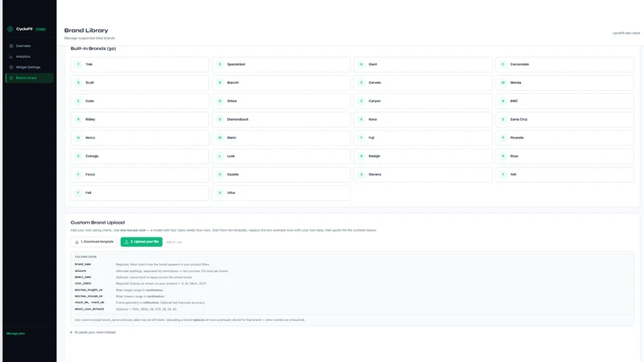The width and height of the screenshot is (644, 362).
Task: Click the Analytics chart icon in sidebar
Action: [11, 56]
